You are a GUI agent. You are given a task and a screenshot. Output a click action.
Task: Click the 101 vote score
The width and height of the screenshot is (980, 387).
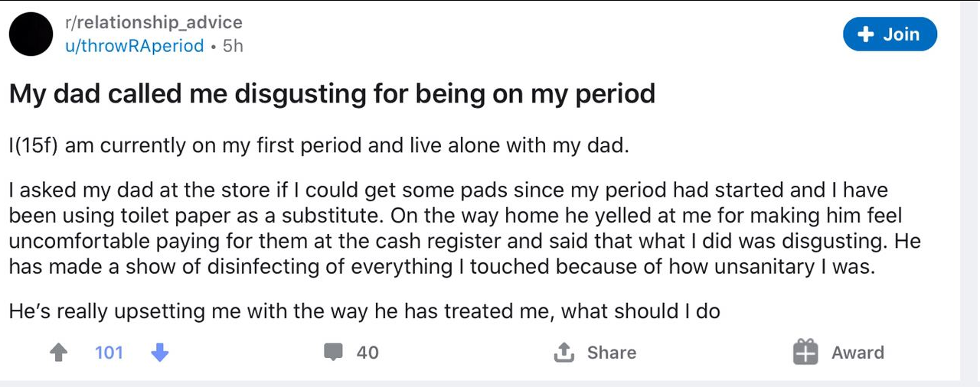point(109,353)
